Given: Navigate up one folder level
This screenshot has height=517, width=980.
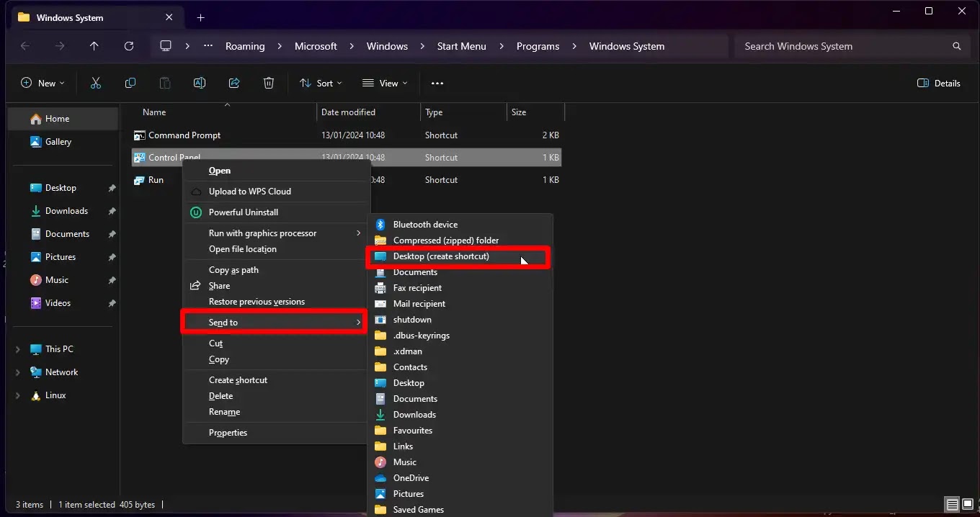Looking at the screenshot, I should click(x=94, y=46).
